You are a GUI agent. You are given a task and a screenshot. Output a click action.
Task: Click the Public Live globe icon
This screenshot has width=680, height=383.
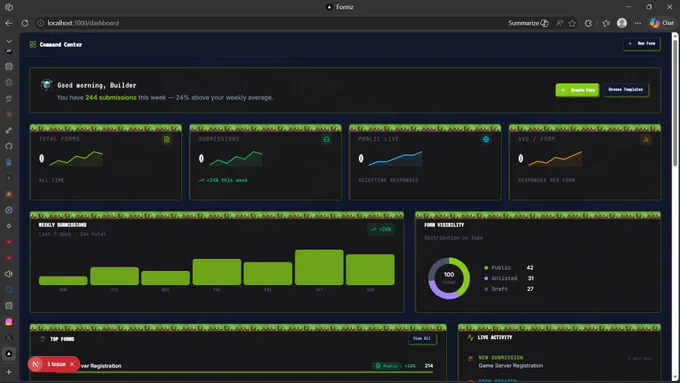(x=486, y=139)
